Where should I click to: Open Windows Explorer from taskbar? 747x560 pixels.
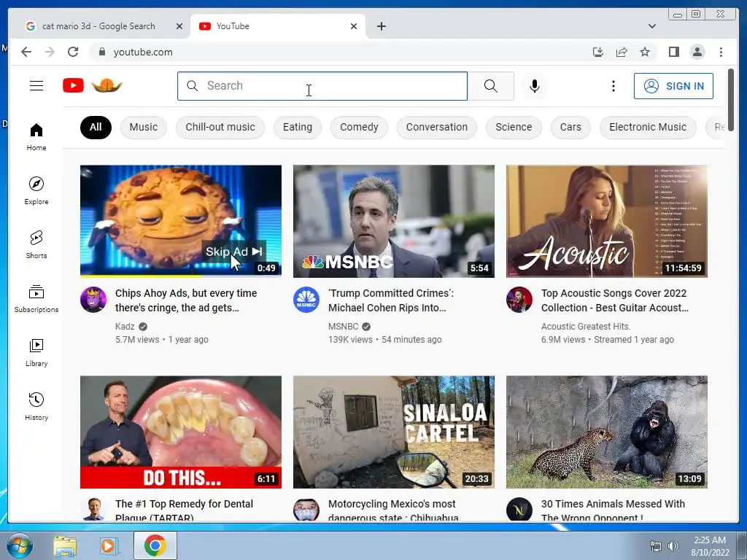coord(65,545)
